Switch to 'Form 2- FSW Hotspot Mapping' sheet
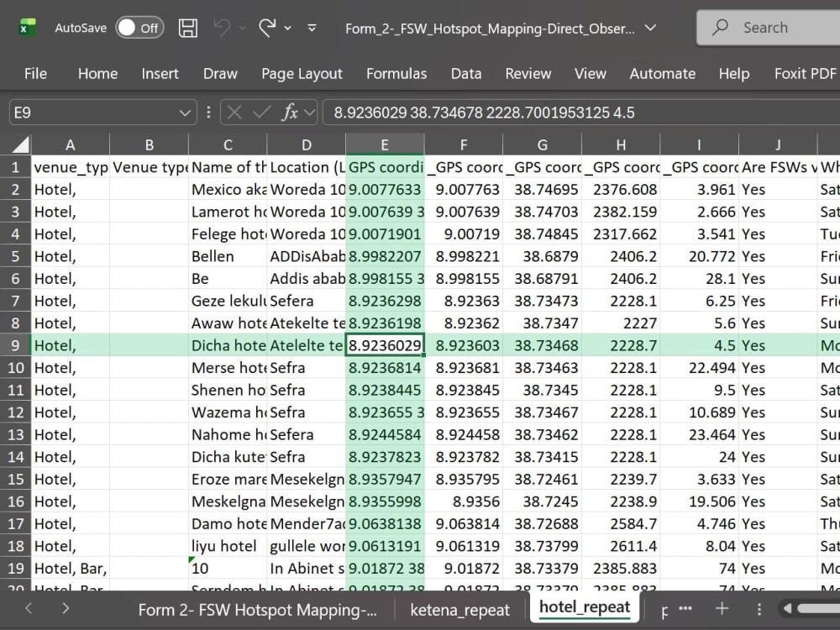 coord(257,610)
